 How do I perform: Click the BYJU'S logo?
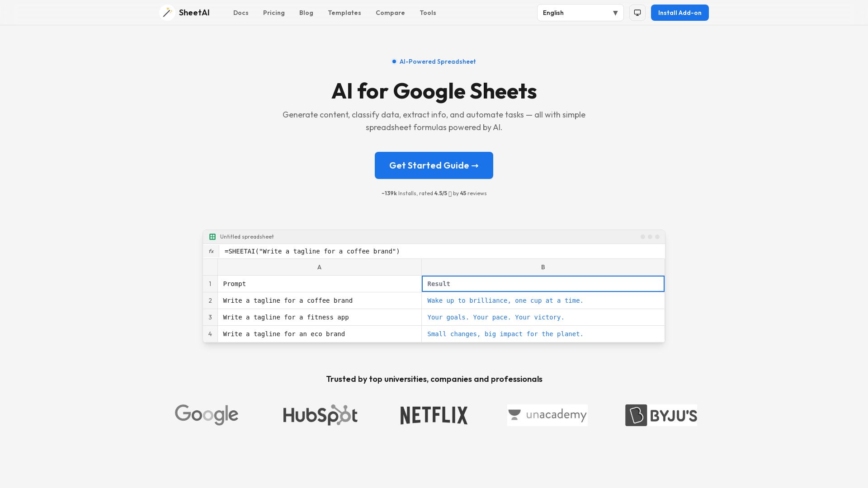click(661, 415)
